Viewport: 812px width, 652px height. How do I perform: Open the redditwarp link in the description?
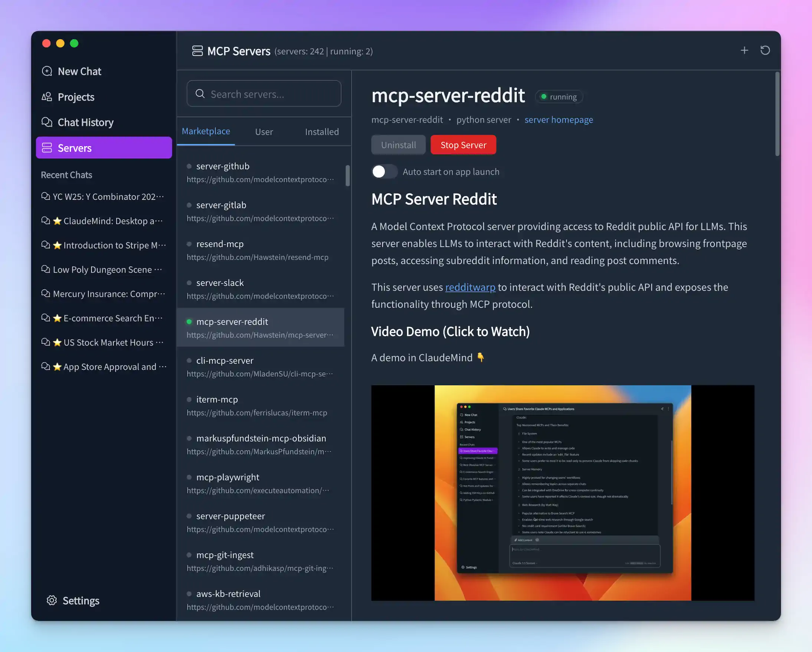(x=470, y=286)
